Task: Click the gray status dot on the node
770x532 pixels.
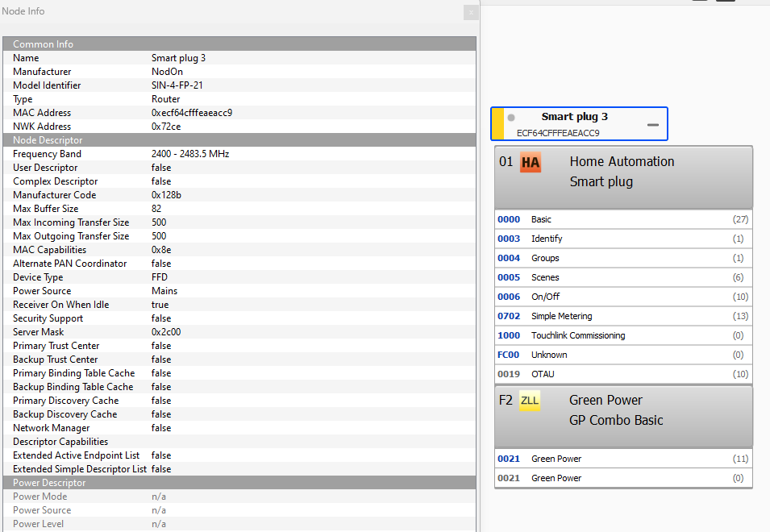Action: (511, 118)
